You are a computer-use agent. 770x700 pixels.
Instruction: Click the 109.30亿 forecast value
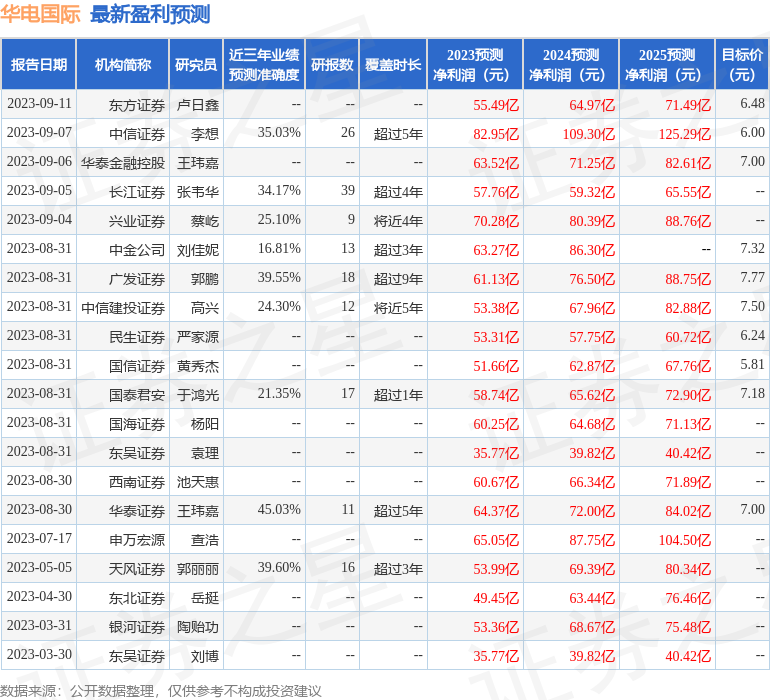tap(588, 134)
